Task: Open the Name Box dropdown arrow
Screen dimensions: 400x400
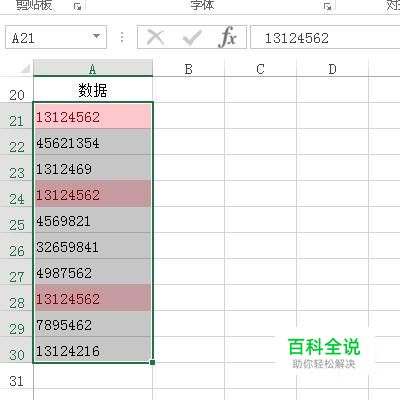Action: 96,36
